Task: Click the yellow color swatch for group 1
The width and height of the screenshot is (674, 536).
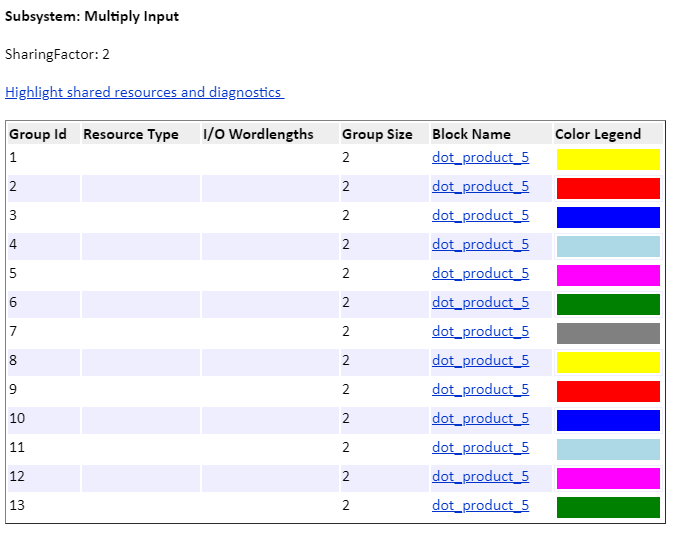Action: click(608, 159)
